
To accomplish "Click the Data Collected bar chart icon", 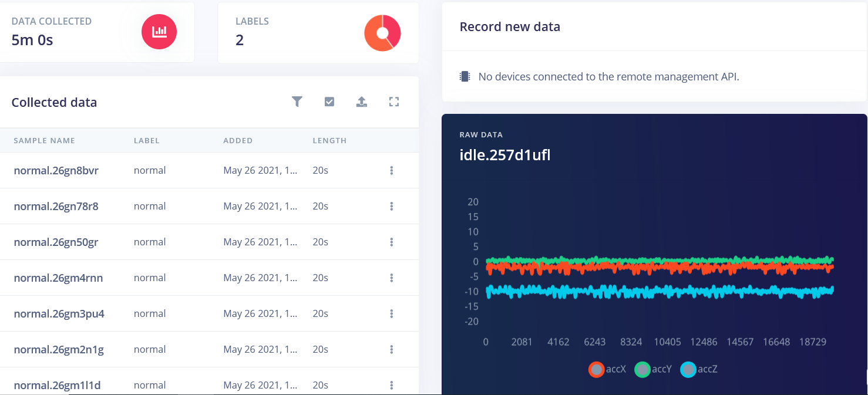I will point(159,32).
